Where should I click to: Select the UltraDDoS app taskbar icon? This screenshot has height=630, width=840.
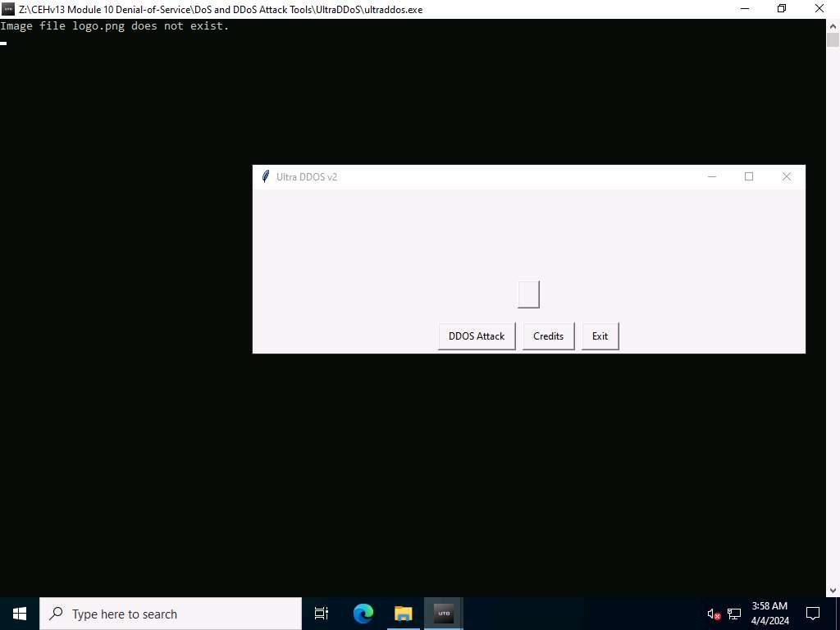pyautogui.click(x=443, y=614)
